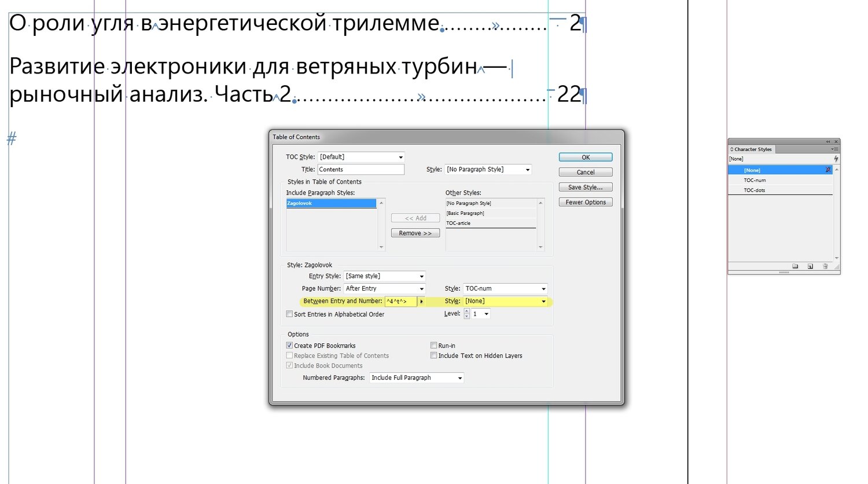Open the title Style dropdown

[x=488, y=170]
